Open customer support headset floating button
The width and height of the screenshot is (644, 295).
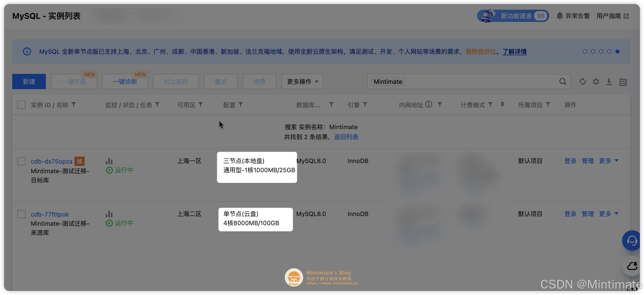[632, 240]
